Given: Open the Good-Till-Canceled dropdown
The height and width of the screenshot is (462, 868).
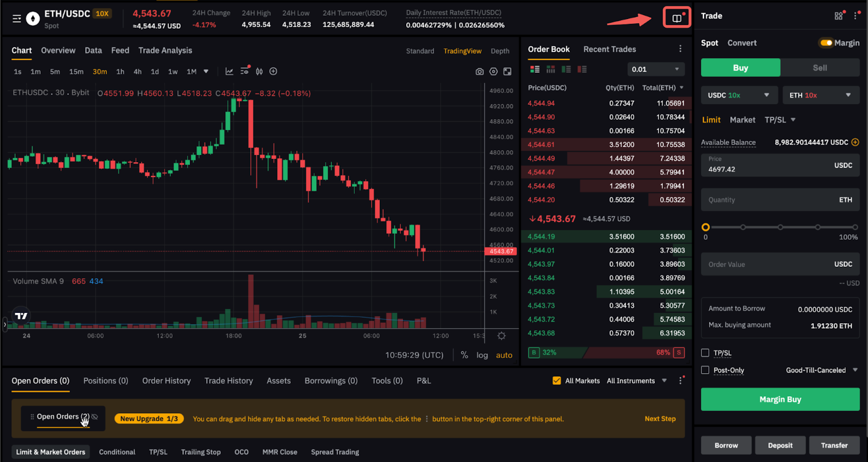Looking at the screenshot, I should pos(821,370).
